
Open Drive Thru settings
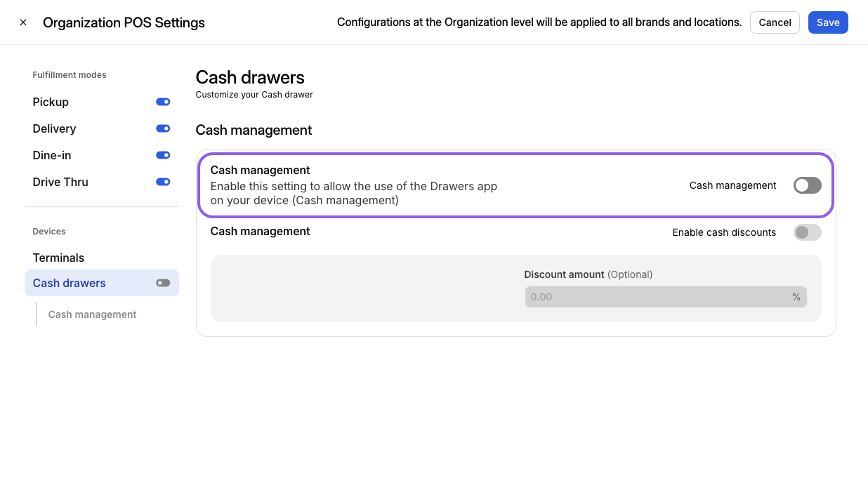[x=60, y=182]
